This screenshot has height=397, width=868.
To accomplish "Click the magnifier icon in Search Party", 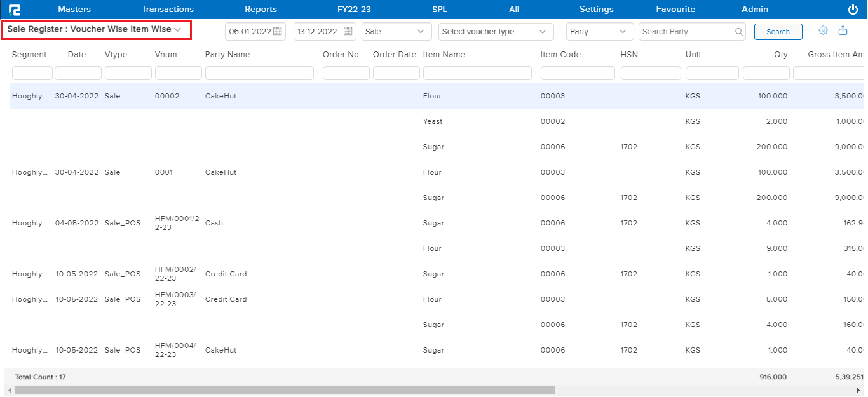I will pos(739,32).
